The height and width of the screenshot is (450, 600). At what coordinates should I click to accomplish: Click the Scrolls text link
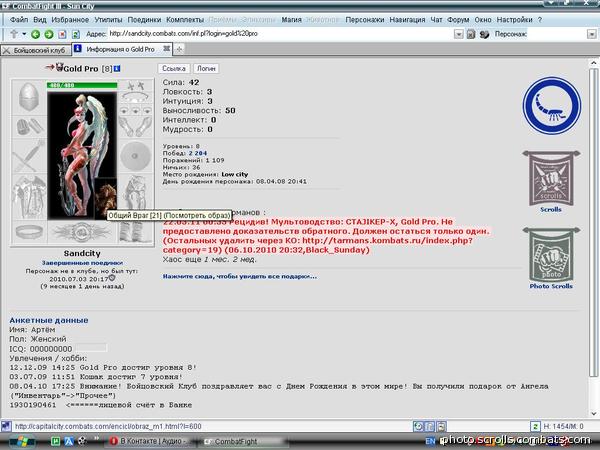(x=551, y=209)
